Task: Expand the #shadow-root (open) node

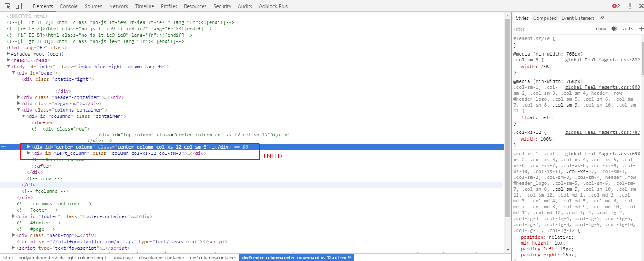Action: (x=9, y=54)
